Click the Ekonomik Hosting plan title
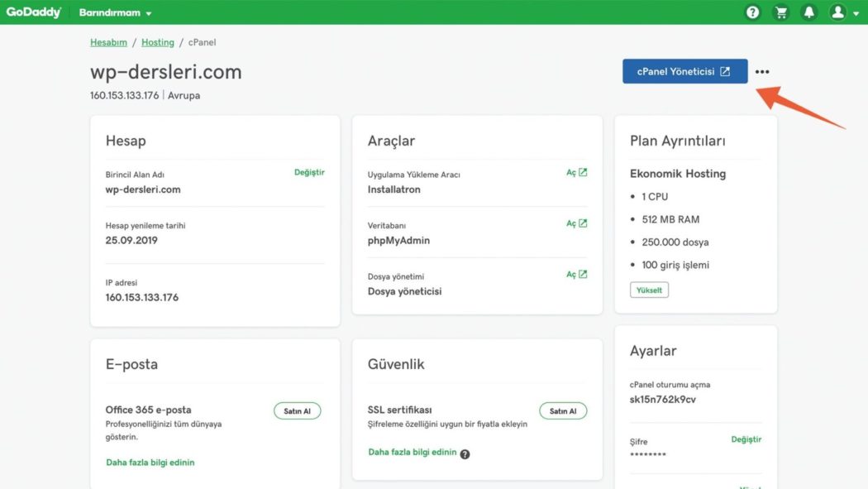This screenshot has width=868, height=489. click(x=678, y=173)
